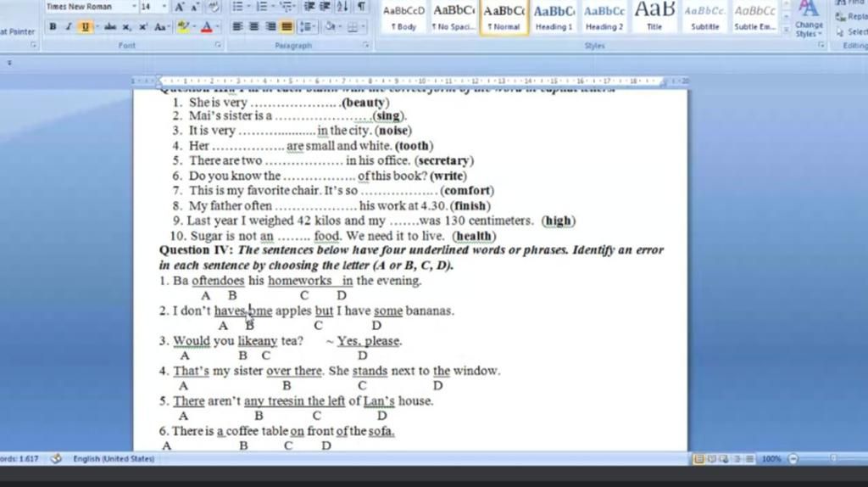Click Shrink Font icon
Image resolution: width=868 pixels, height=487 pixels.
(195, 7)
